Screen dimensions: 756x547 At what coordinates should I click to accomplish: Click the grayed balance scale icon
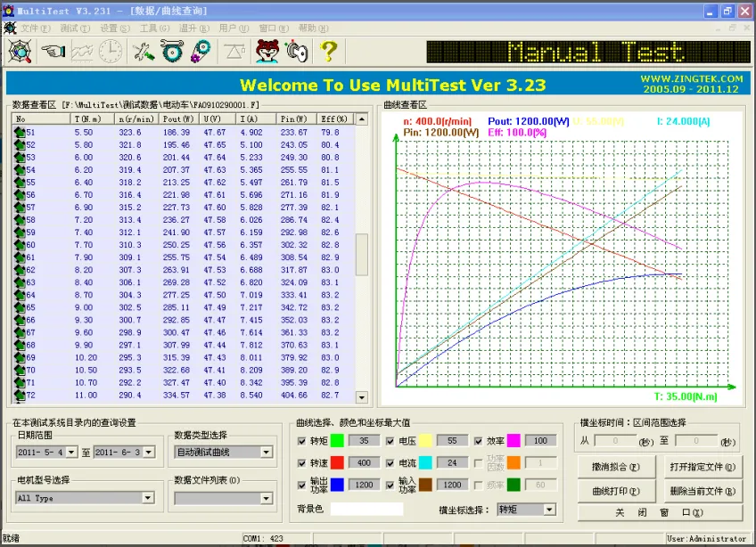pyautogui.click(x=234, y=51)
